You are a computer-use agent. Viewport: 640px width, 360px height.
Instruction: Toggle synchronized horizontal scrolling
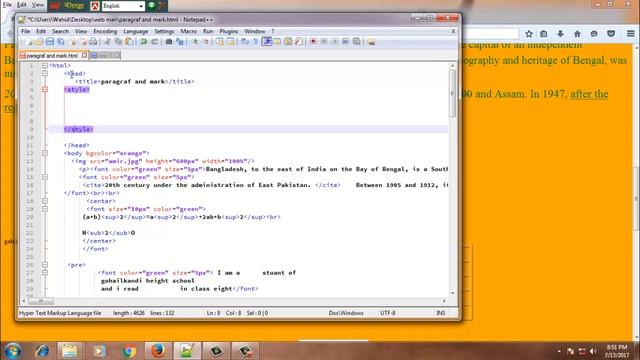point(231,42)
